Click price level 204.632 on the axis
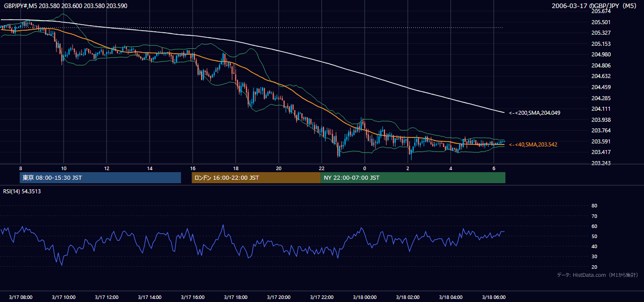 pyautogui.click(x=601, y=77)
